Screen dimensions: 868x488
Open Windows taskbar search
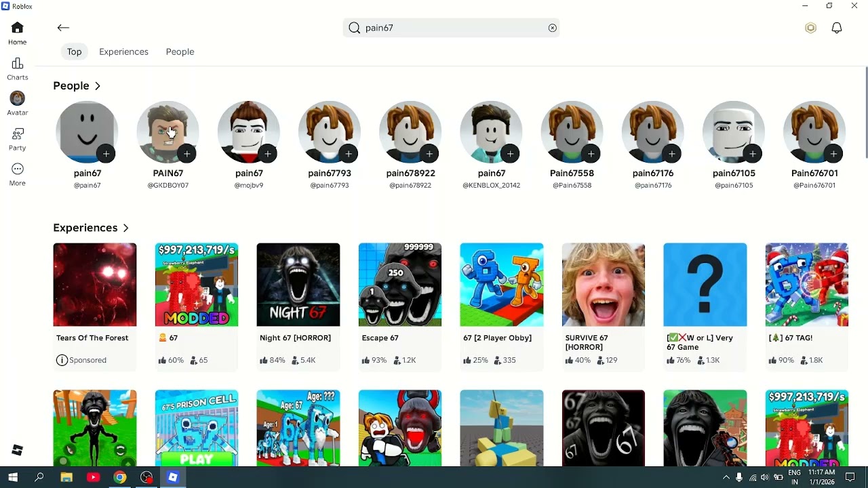[39, 477]
